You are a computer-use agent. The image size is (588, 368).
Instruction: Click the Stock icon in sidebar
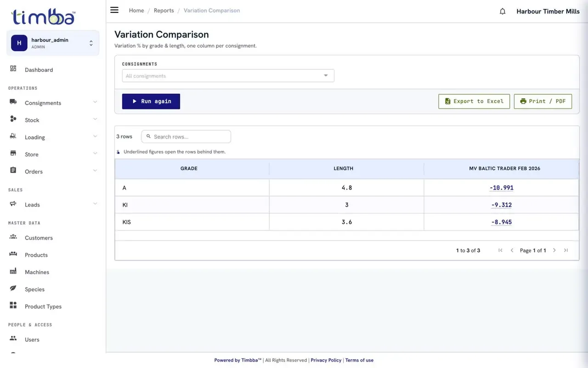[x=13, y=119]
